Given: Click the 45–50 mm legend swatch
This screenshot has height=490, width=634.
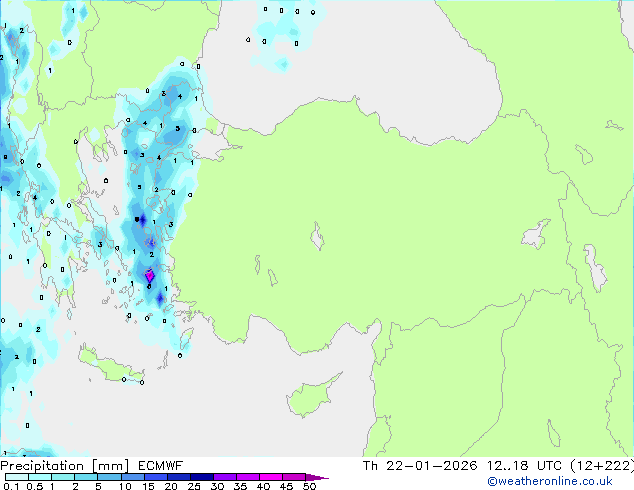Looking at the screenshot, I should (x=294, y=477).
